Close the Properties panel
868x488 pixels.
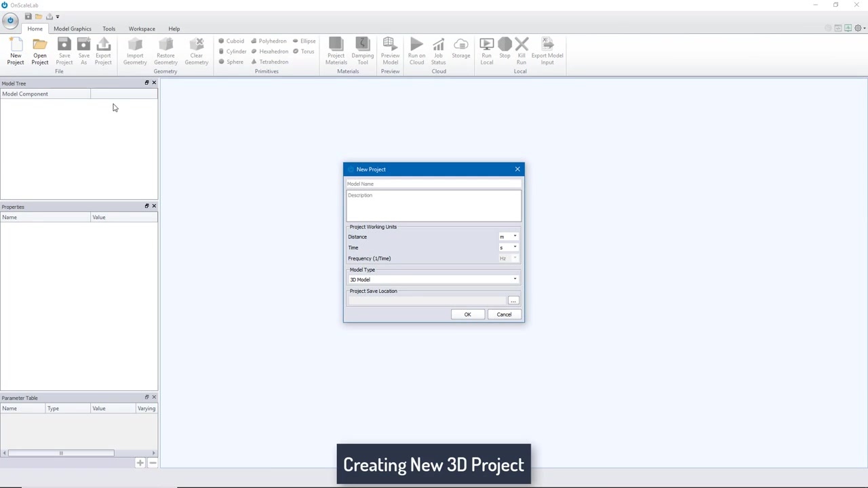(x=154, y=206)
